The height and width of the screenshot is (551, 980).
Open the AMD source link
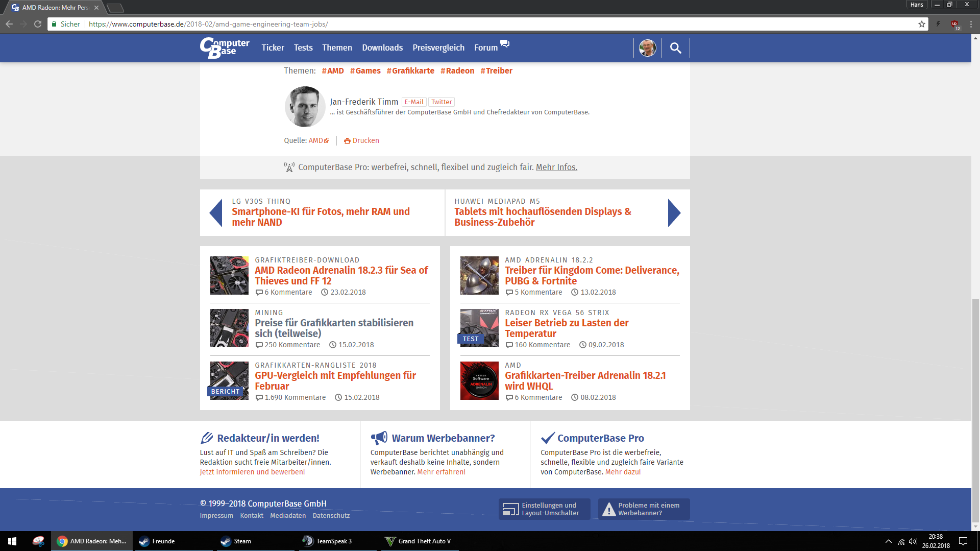(x=318, y=140)
